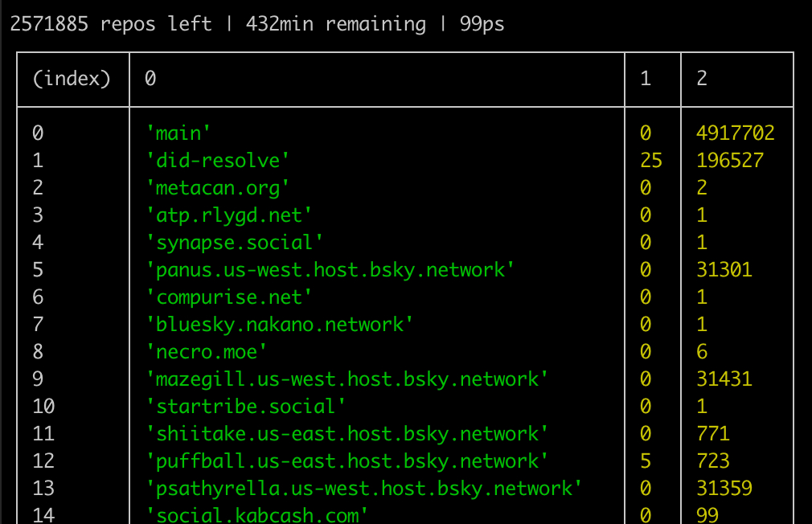Select the 'psathyrella.us-west.host.bsky.network' entry

[363, 489]
